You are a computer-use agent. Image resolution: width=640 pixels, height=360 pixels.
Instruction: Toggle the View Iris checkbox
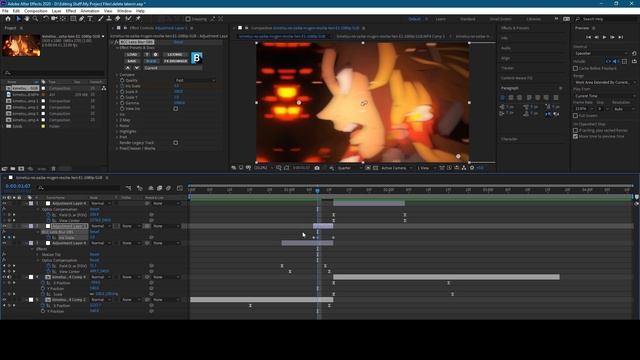tap(176, 109)
